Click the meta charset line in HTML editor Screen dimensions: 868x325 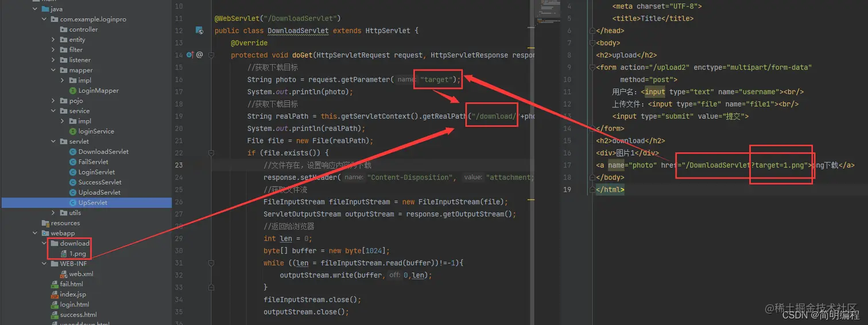(x=657, y=6)
